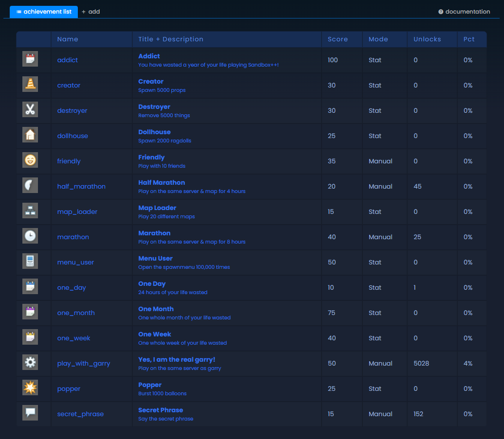This screenshot has height=439, width=504.
Task: Click the explosion icon for popper
Action: click(x=30, y=387)
